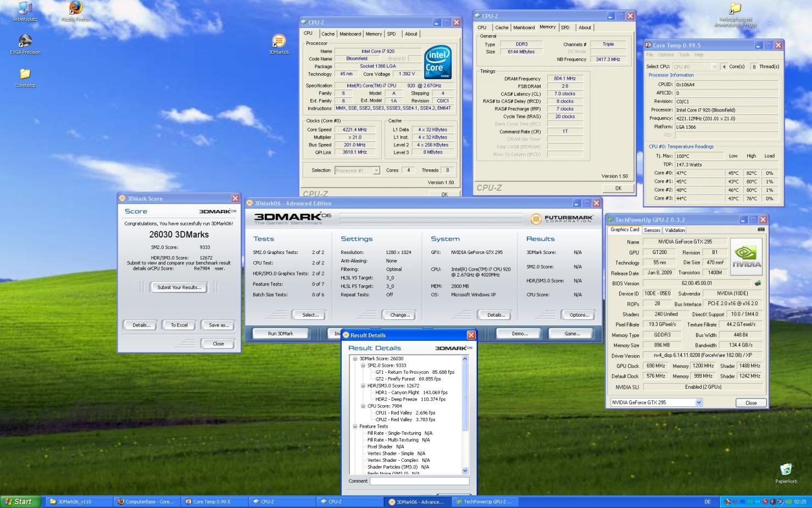Image resolution: width=812 pixels, height=508 pixels.
Task: Click Submit Your Results button
Action: click(179, 288)
